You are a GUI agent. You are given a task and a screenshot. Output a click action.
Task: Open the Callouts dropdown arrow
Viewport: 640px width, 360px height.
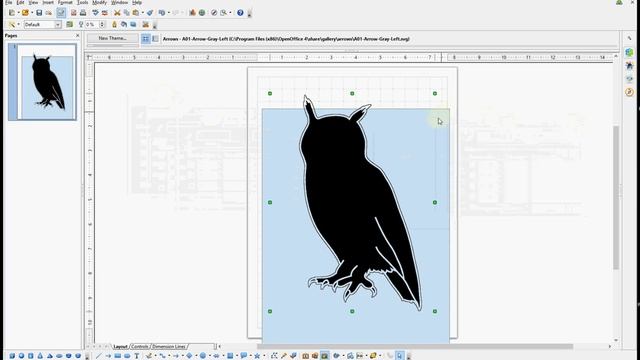[250, 356]
